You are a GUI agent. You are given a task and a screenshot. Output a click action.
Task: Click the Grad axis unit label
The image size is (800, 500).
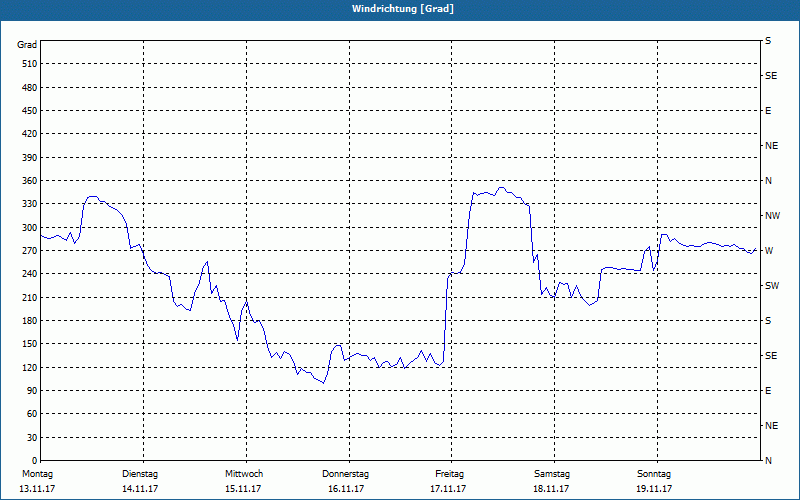pos(27,45)
